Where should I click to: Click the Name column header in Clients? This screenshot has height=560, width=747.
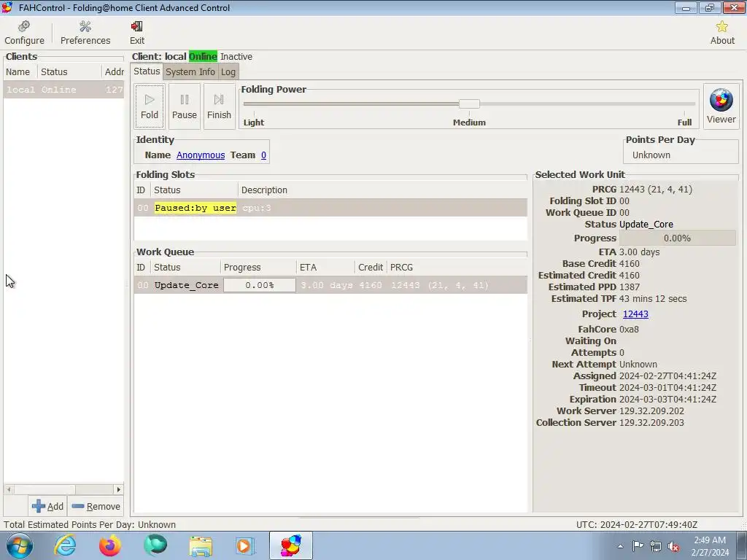(x=20, y=72)
